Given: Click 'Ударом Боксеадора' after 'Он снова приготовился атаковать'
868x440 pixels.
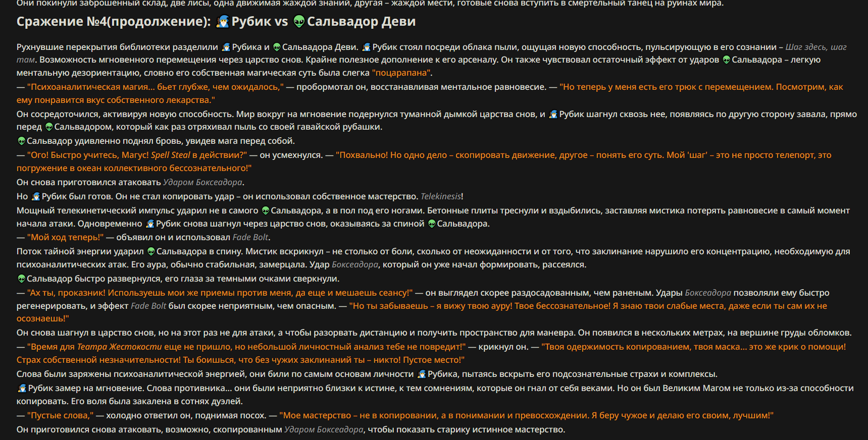Looking at the screenshot, I should click(202, 182).
